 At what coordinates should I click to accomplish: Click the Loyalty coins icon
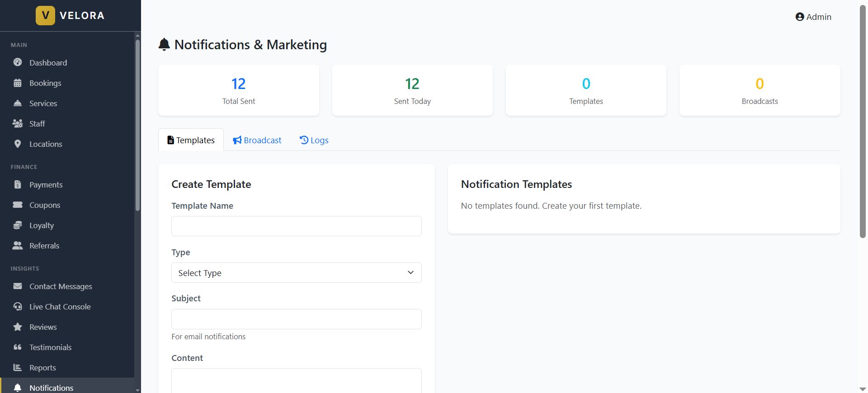click(x=18, y=225)
